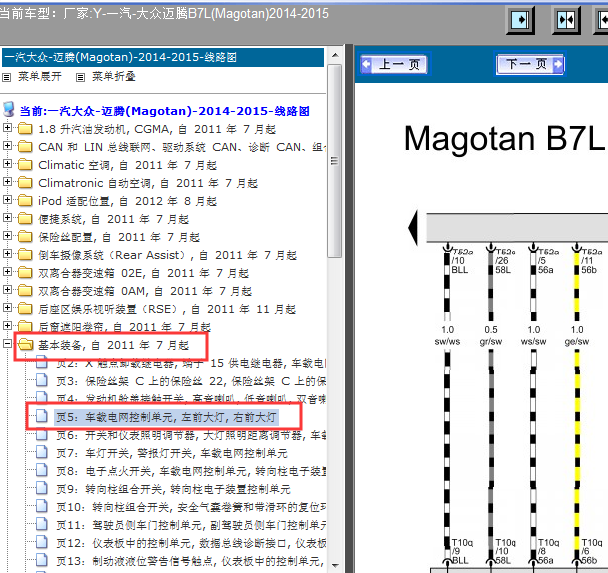
Task: Expand the 1.8 升汽油发动机 CGMA folder
Action: [7, 128]
